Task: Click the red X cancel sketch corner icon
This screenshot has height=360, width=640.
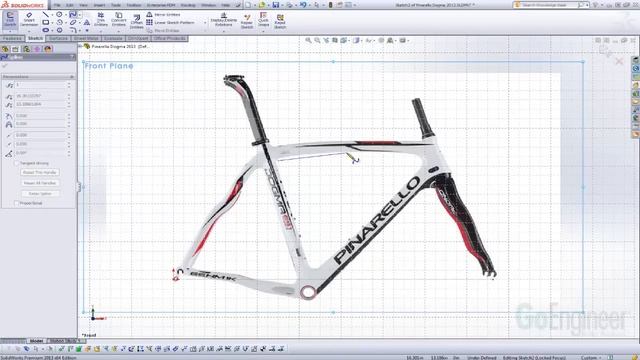Action: pos(619,61)
